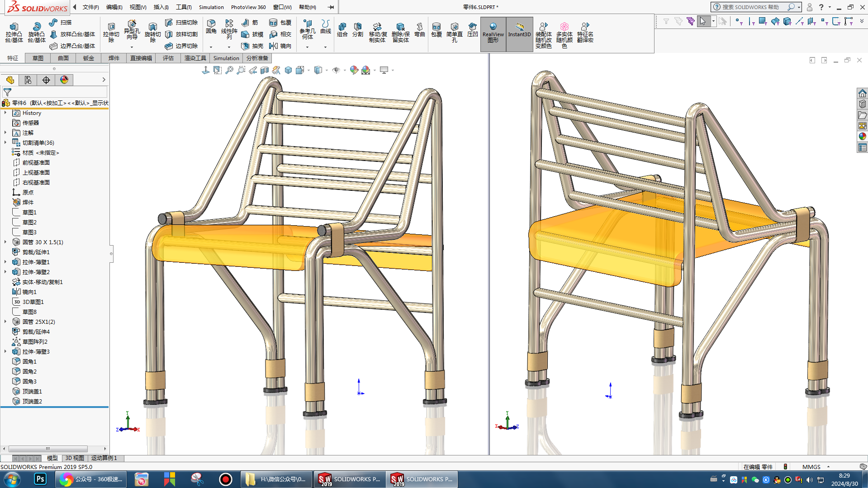Open the DisplayManager color ball tab
Viewport: 868px width, 488px height.
pos(64,80)
